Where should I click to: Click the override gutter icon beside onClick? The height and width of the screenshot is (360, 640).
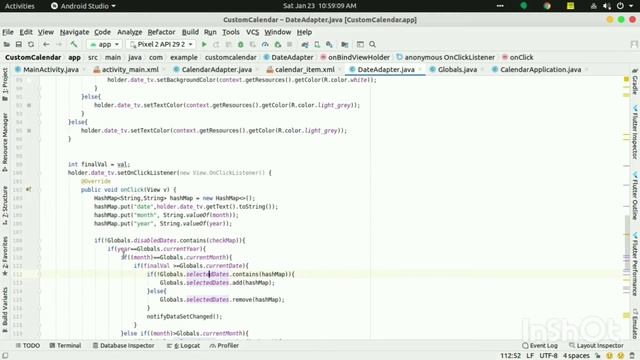28,189
